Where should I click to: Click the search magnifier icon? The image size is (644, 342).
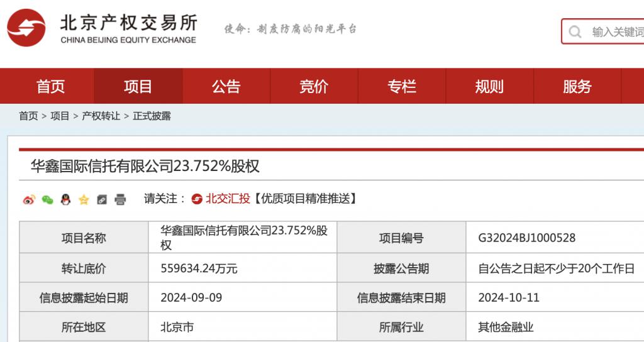(575, 31)
